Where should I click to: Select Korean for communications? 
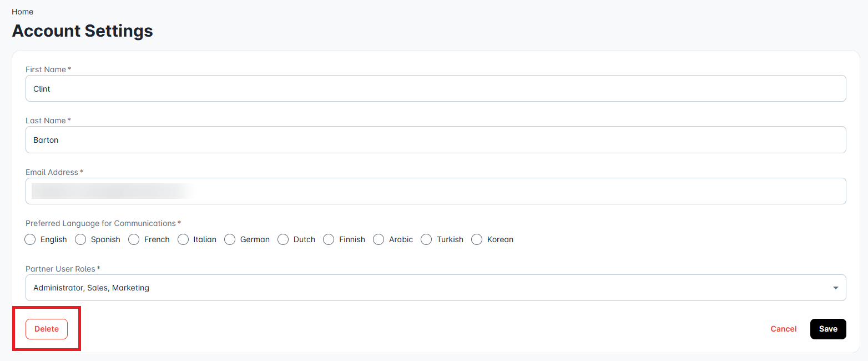pyautogui.click(x=477, y=239)
